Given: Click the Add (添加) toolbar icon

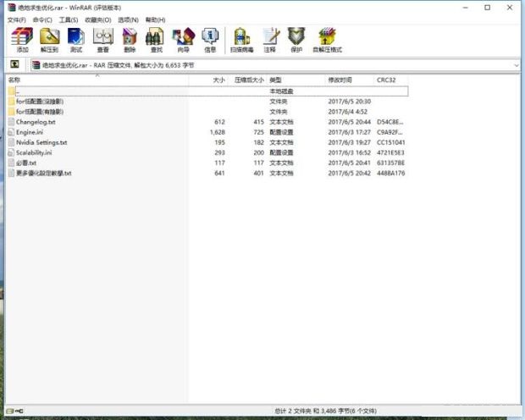Looking at the screenshot, I should tap(22, 40).
